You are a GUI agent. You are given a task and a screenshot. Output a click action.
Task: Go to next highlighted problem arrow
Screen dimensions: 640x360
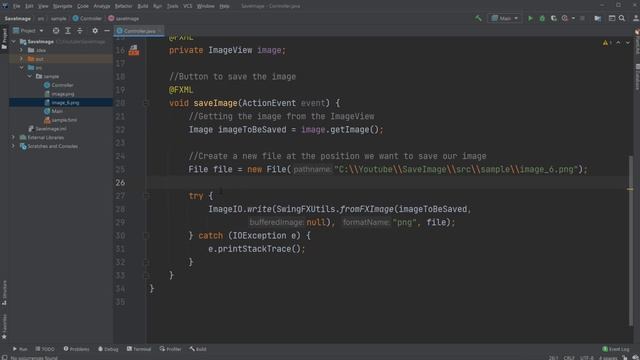click(x=628, y=42)
